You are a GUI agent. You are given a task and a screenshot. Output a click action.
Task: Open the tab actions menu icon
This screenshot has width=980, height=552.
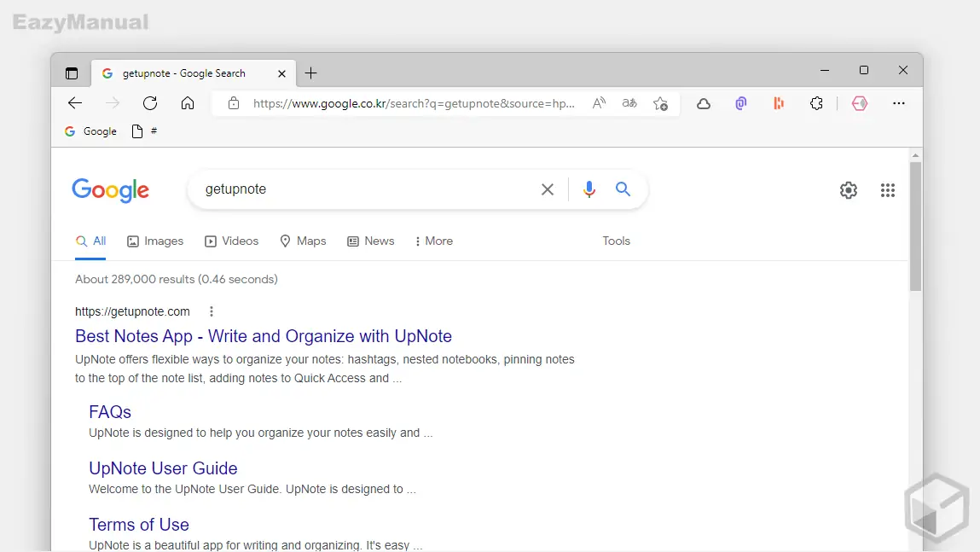click(x=72, y=73)
